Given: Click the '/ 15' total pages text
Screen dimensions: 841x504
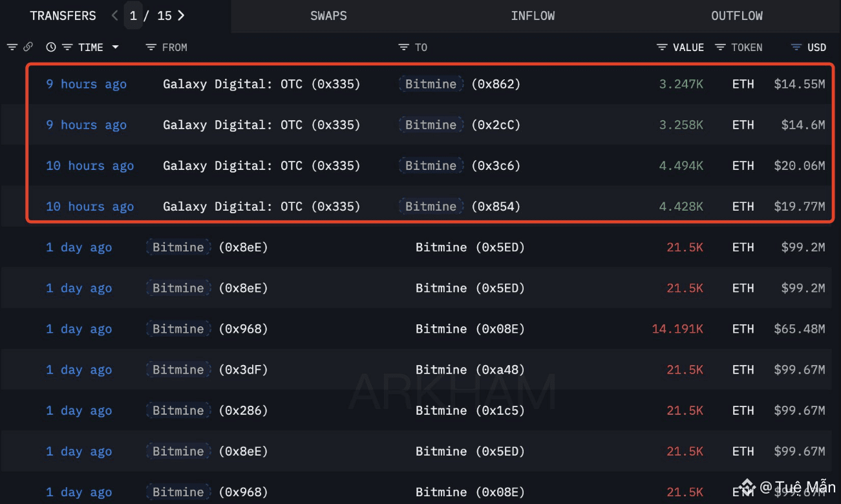Looking at the screenshot, I should pyautogui.click(x=158, y=16).
